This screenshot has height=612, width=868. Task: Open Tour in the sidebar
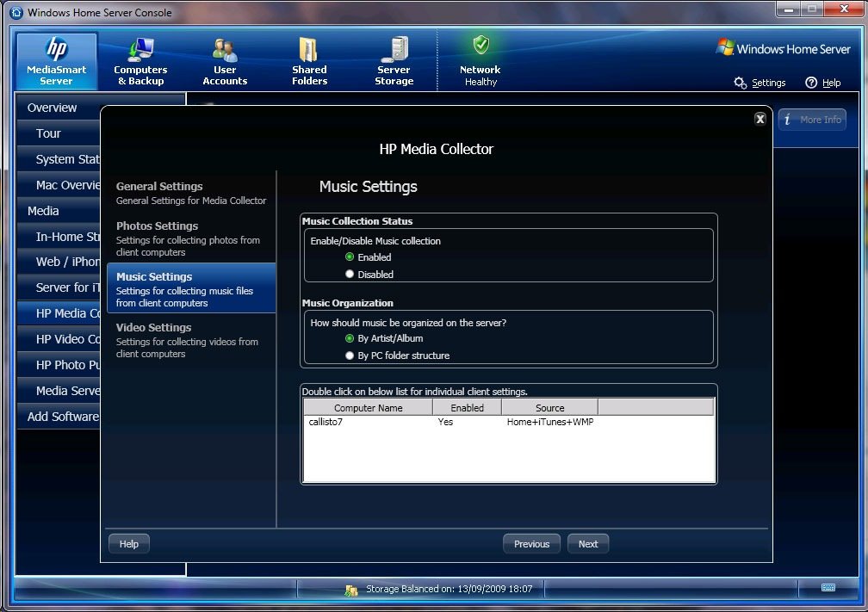[59, 133]
